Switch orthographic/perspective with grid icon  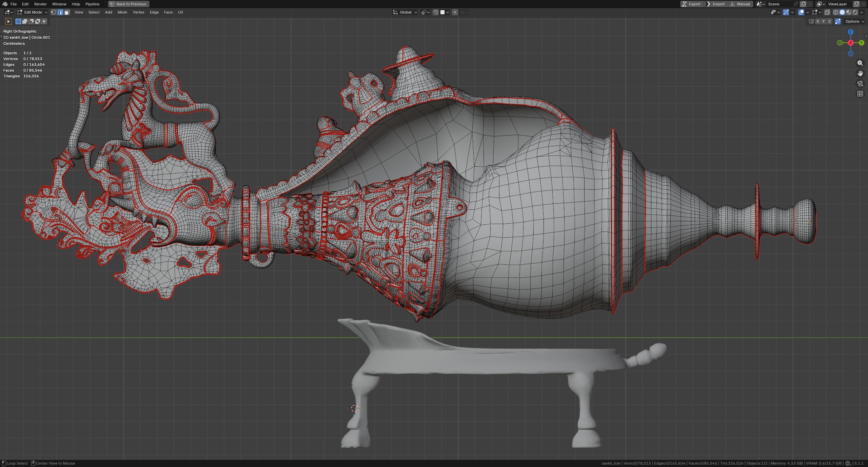860,94
